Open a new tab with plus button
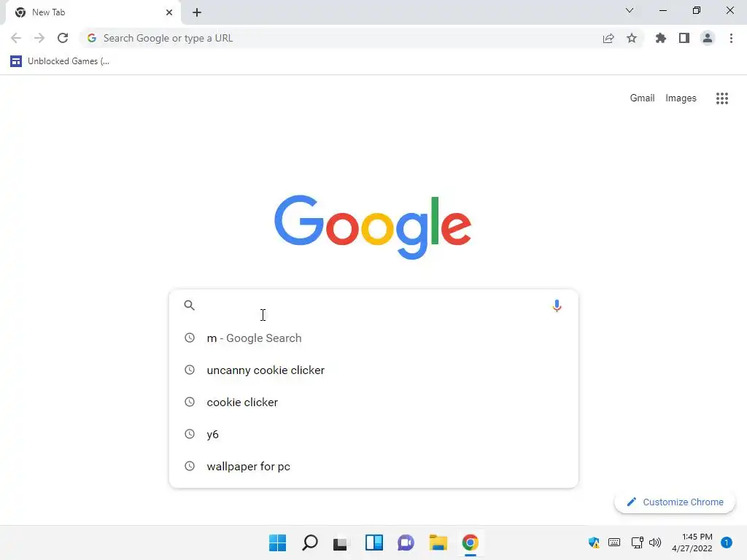Viewport: 747px width, 560px height. coord(197,12)
